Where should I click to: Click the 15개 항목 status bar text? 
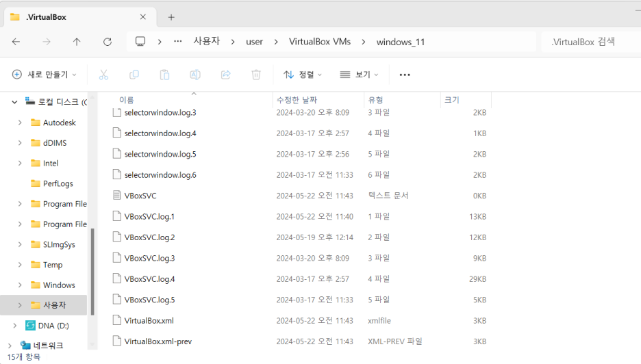point(24,356)
